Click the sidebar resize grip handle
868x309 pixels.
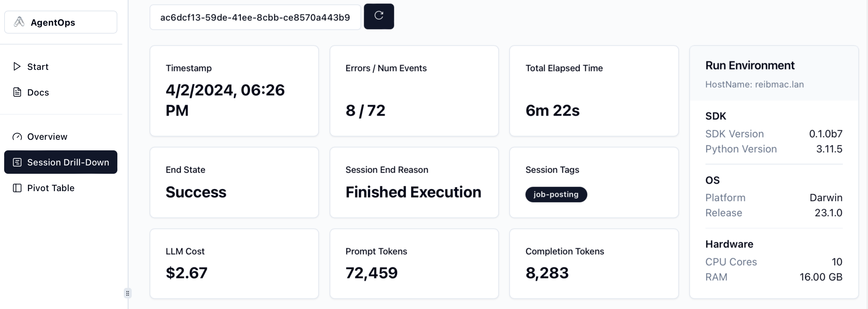tap(128, 293)
